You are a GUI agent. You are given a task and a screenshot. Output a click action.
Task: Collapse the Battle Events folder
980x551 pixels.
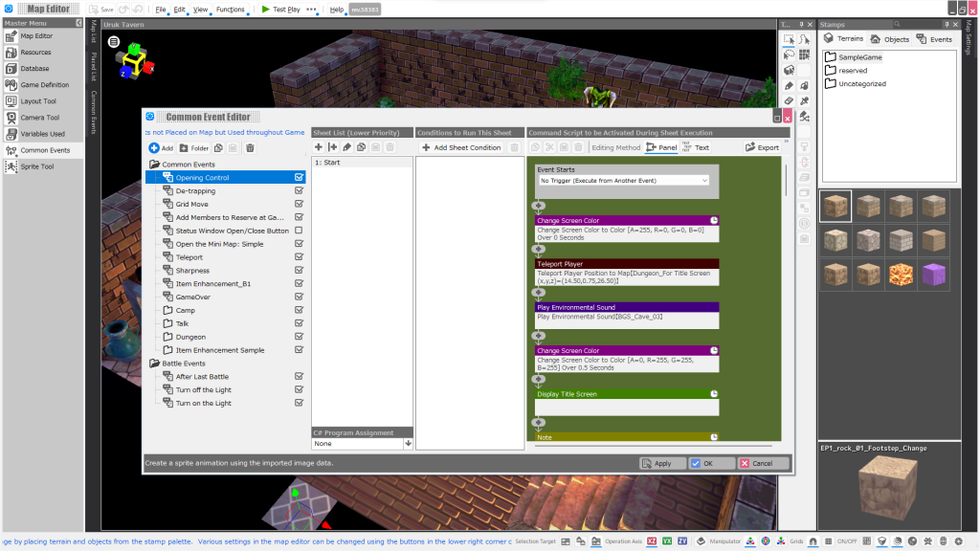point(154,364)
